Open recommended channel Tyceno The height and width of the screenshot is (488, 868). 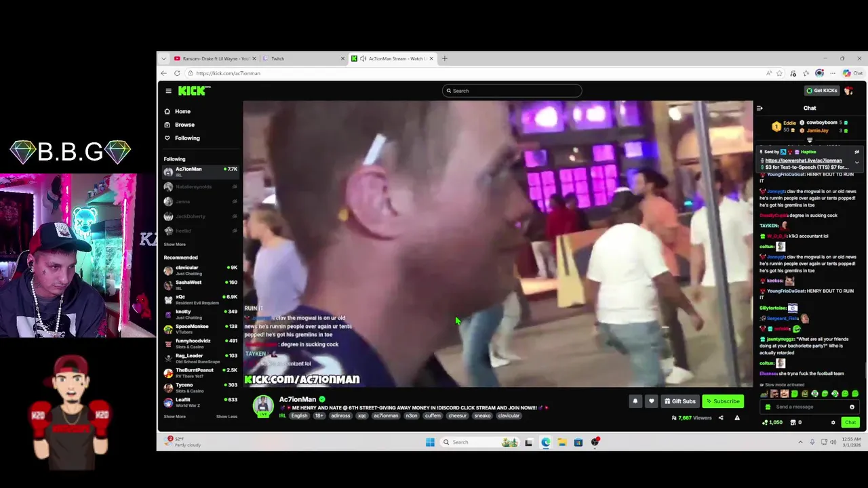[x=201, y=388]
